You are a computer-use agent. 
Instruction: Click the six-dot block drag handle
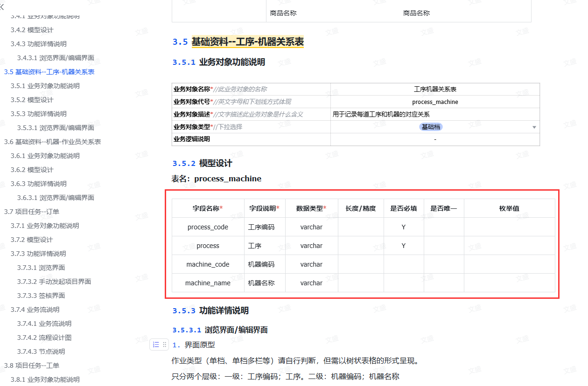pos(165,345)
